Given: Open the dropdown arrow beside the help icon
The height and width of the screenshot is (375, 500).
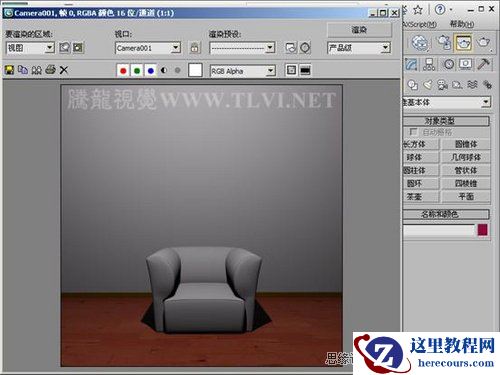Looking at the screenshot, I should click(451, 10).
